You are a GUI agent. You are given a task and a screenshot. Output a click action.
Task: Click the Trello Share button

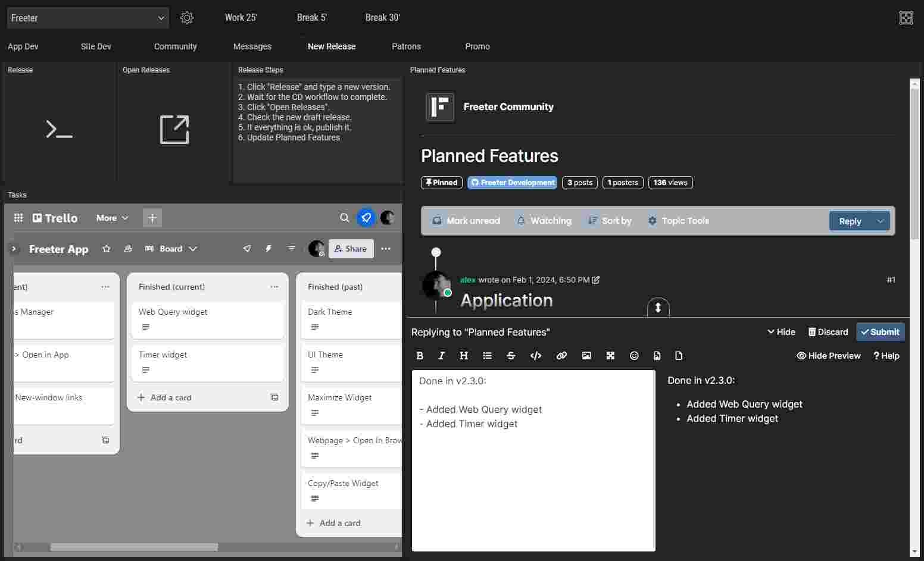(x=351, y=249)
